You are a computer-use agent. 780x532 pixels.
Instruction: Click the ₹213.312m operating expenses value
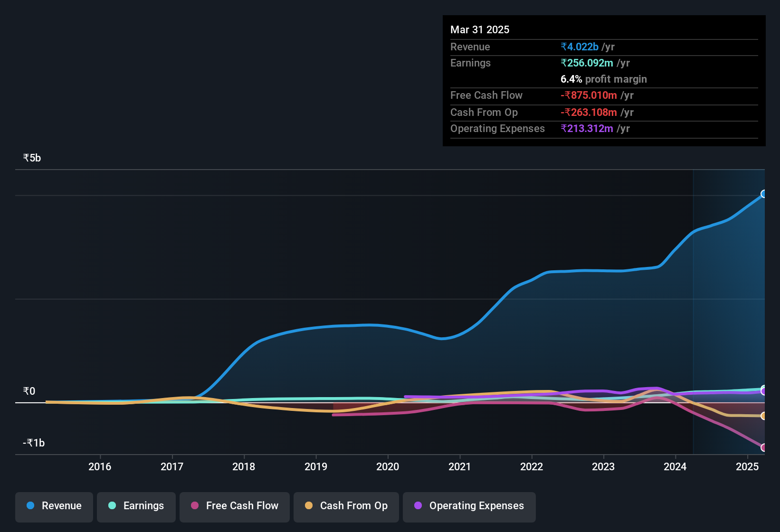[x=587, y=128]
